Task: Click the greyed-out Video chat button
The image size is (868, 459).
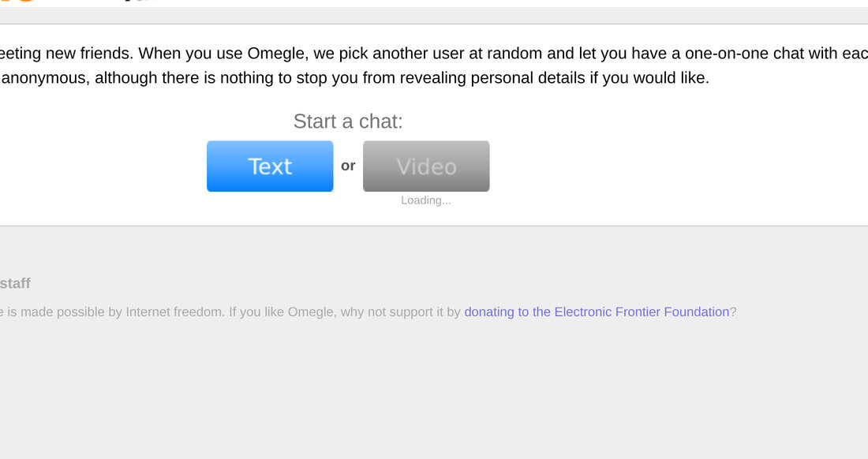Action: click(425, 166)
